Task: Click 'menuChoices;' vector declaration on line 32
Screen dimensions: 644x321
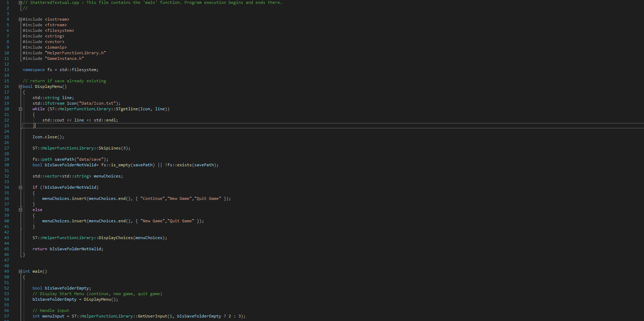Action: click(108, 176)
